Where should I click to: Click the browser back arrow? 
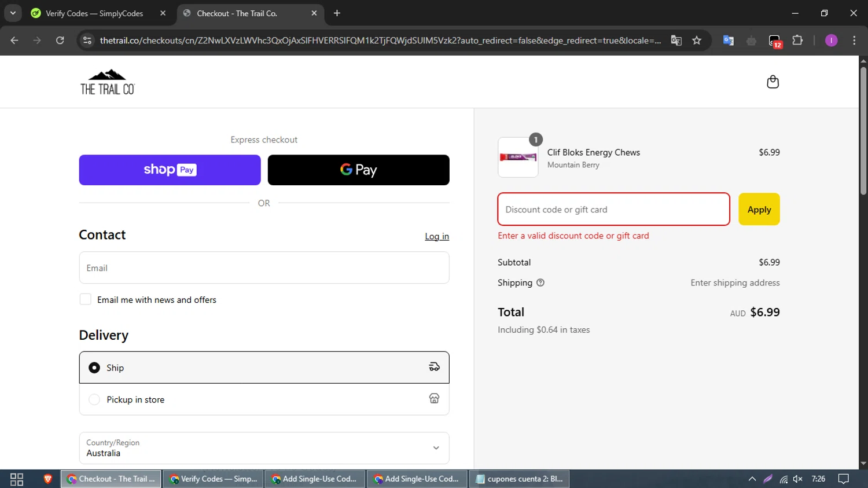click(14, 40)
